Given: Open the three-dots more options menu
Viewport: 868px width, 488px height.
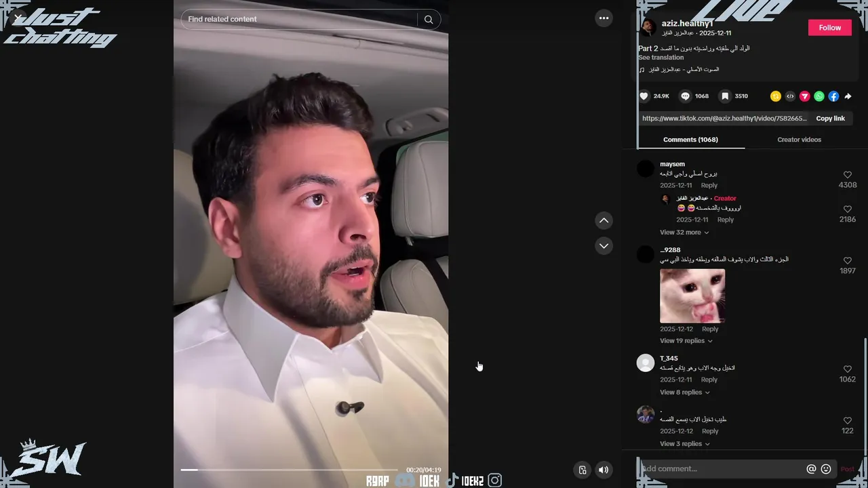Looking at the screenshot, I should coord(604,18).
